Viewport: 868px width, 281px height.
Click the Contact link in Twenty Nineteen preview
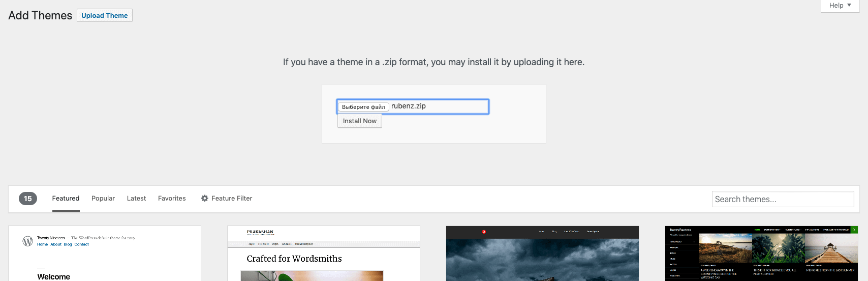tap(81, 244)
